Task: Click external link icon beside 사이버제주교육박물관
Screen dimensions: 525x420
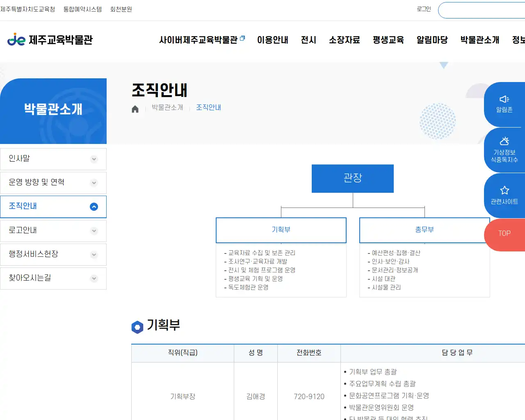Action: (242, 38)
